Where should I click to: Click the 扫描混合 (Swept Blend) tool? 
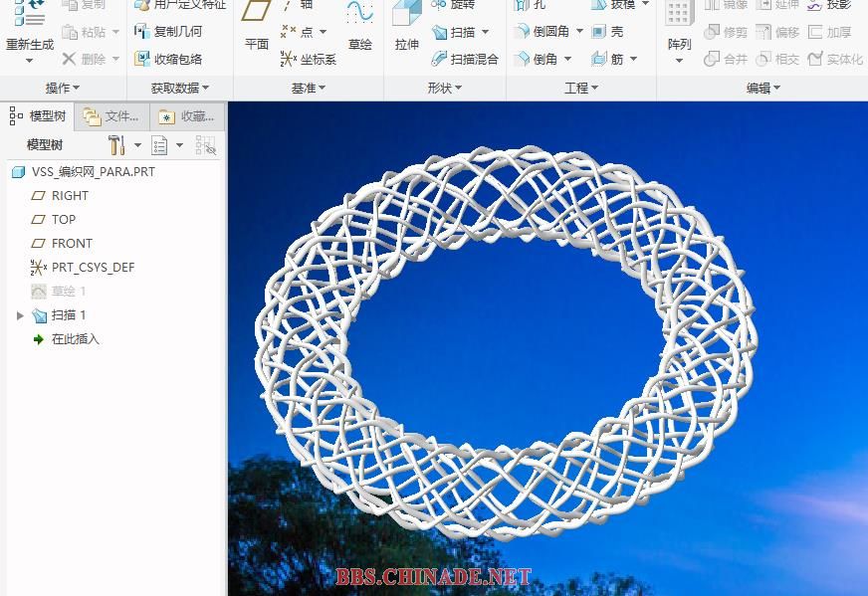click(465, 60)
